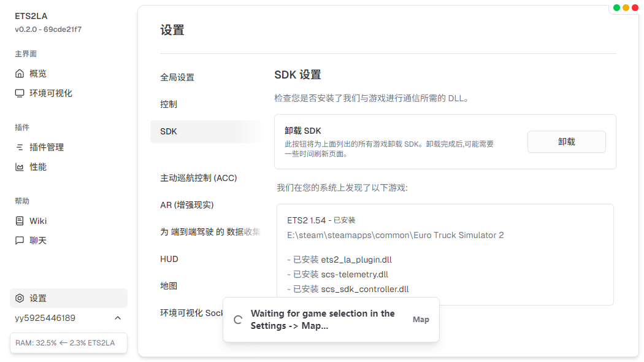Click the 聊天 chat bubble icon
The image size is (644, 362).
tap(19, 241)
